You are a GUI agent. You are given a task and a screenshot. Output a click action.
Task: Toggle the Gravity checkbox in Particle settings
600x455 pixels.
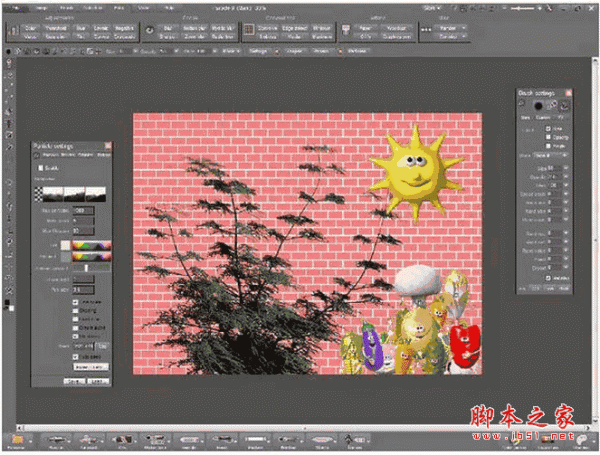click(40, 168)
